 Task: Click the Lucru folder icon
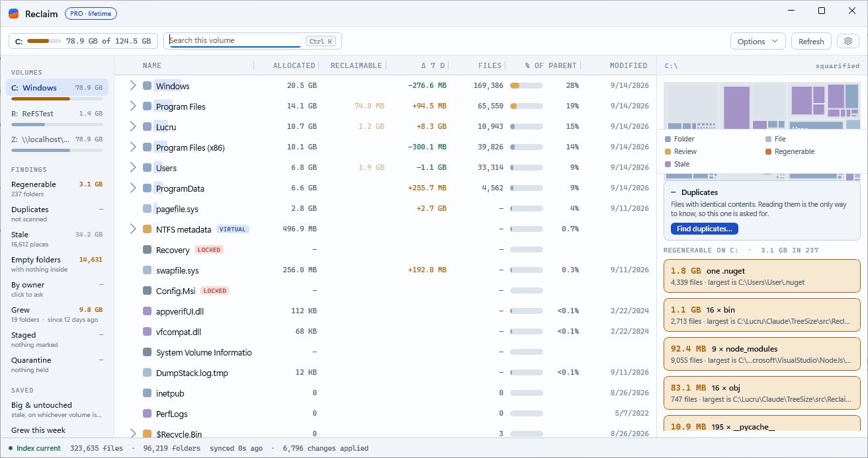tap(148, 127)
